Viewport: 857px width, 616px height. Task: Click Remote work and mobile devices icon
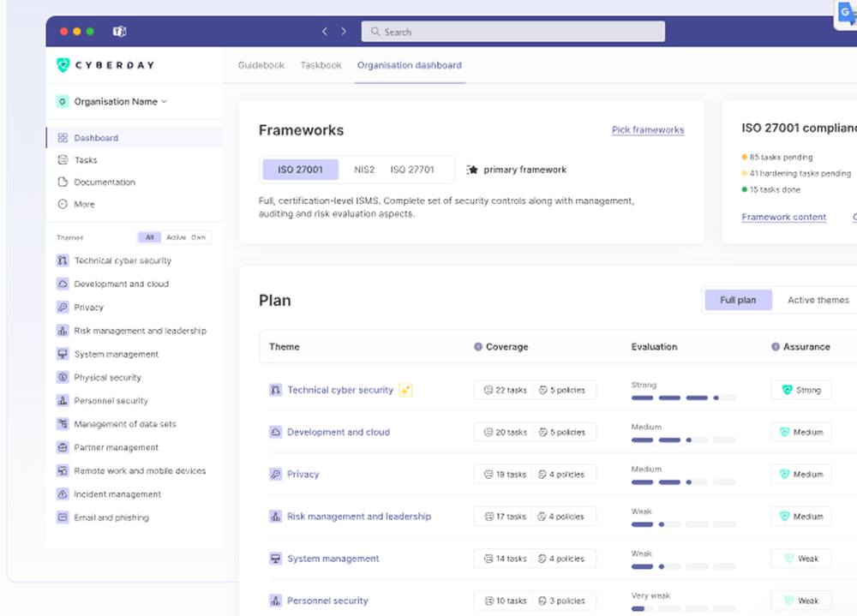pyautogui.click(x=63, y=470)
